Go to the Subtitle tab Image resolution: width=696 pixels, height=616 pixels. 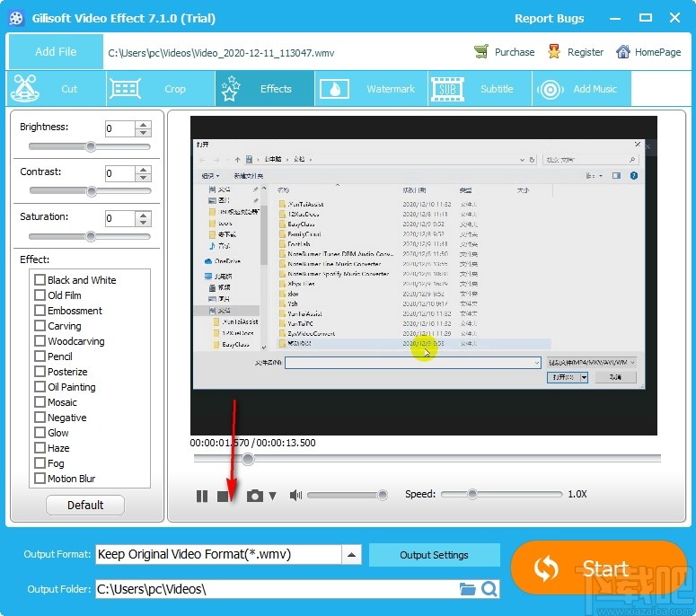[x=480, y=89]
